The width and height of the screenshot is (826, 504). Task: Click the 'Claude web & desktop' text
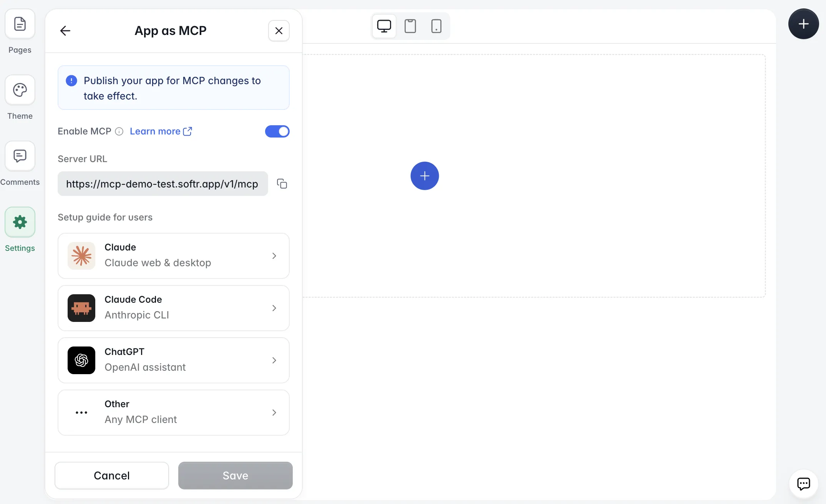pos(158,263)
